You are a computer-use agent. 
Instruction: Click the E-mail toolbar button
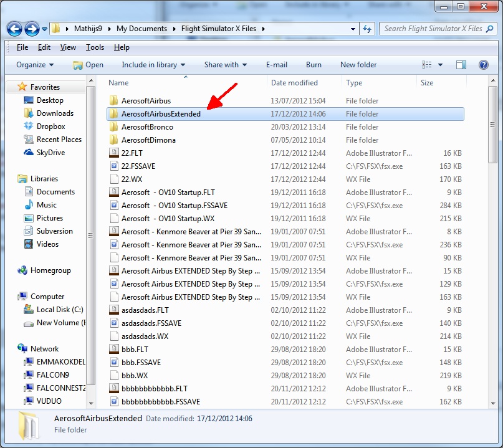[277, 65]
